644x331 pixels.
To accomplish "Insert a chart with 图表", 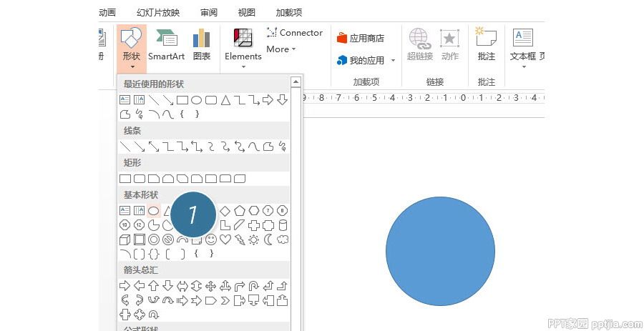I will 202,45.
